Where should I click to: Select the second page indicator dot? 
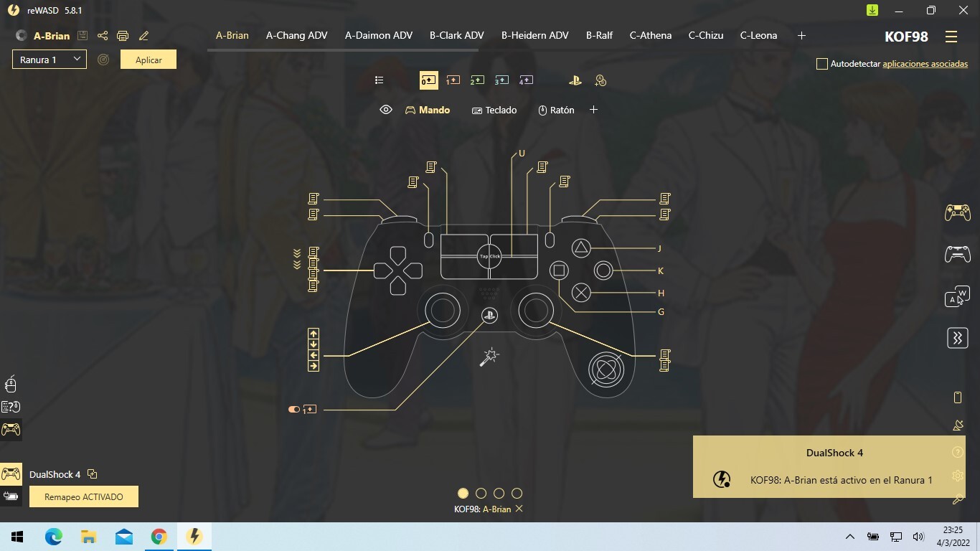tap(481, 493)
